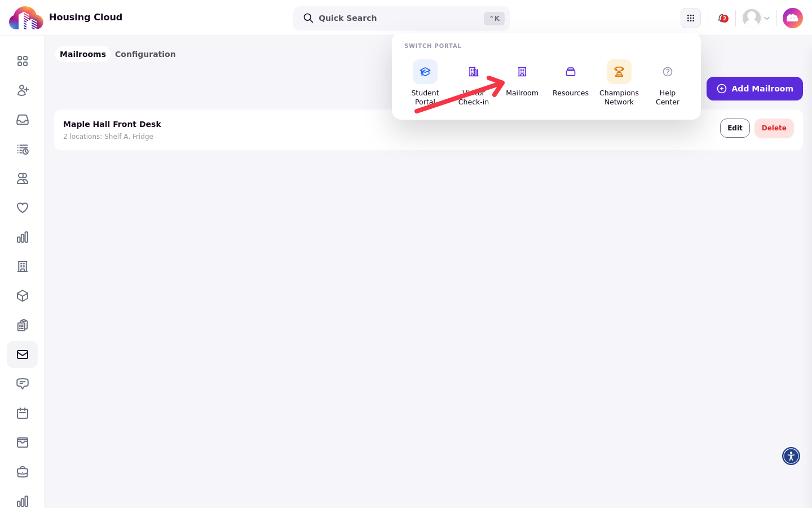Open the archive box icon in sidebar
812x508 pixels.
(x=23, y=443)
